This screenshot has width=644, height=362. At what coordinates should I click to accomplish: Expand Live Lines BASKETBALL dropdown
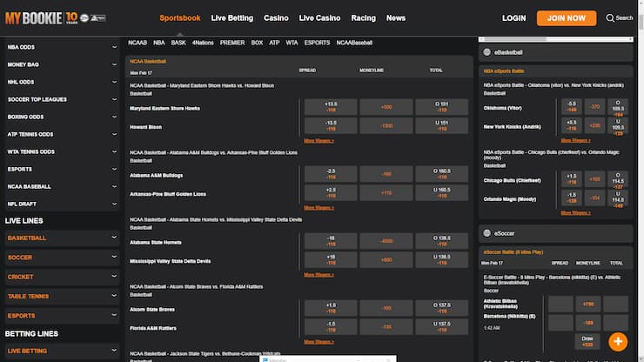pos(62,238)
